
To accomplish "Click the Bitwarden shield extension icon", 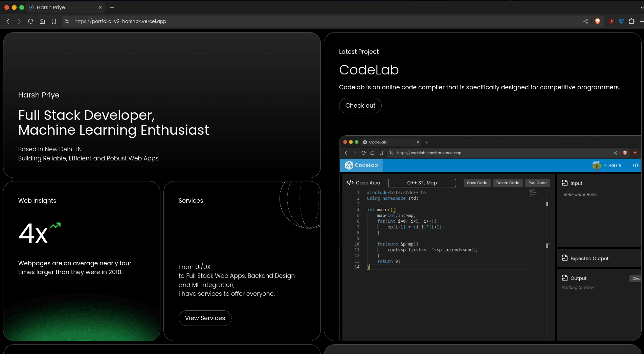I will [621, 21].
